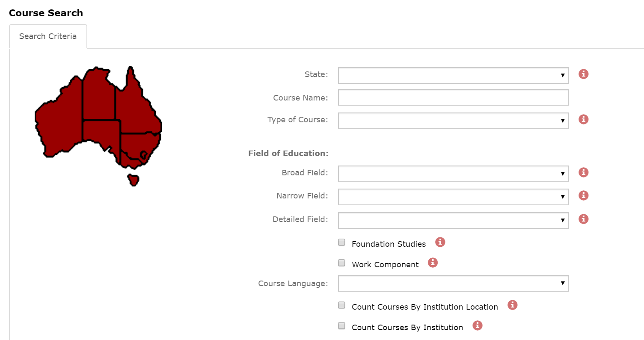Show info for Count Courses By Institution Location
This screenshot has width=644, height=340.
[512, 305]
